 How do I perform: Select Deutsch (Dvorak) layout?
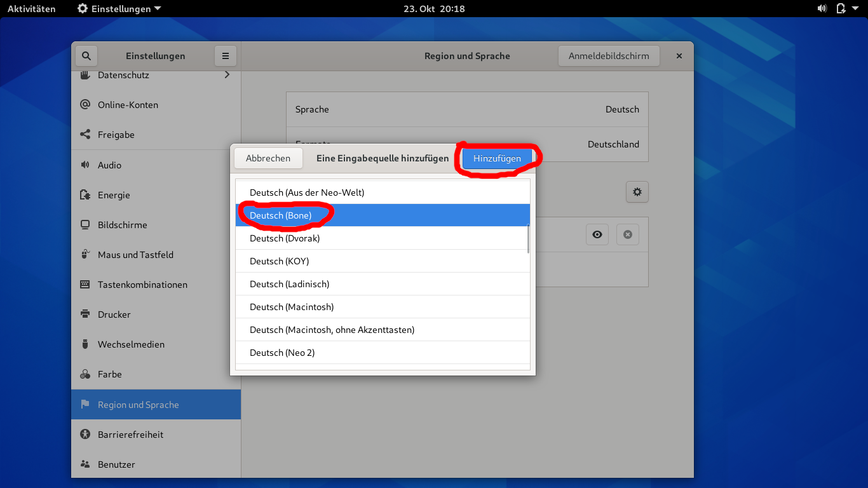pos(383,238)
